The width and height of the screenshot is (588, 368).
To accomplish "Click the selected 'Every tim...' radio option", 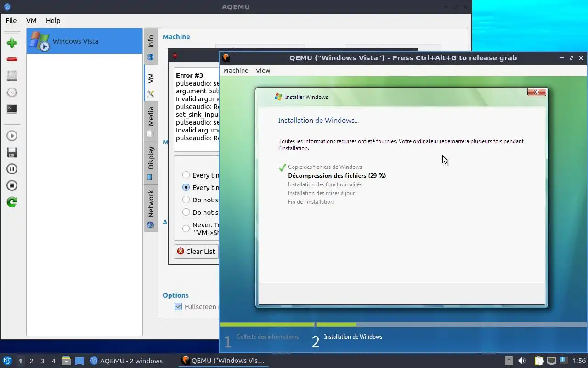I will coord(186,187).
